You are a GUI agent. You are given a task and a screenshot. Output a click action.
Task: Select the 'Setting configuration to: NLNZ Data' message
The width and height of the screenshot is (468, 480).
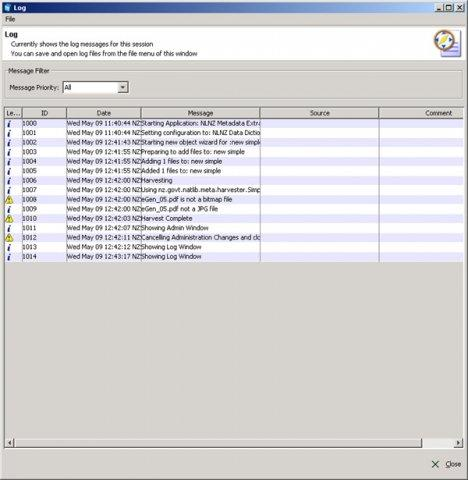tap(201, 133)
